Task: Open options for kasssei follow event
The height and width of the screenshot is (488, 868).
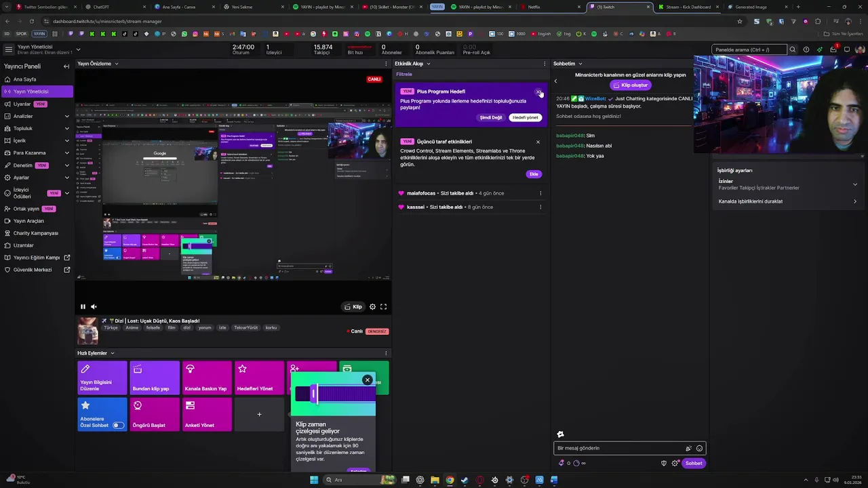Action: (540, 207)
